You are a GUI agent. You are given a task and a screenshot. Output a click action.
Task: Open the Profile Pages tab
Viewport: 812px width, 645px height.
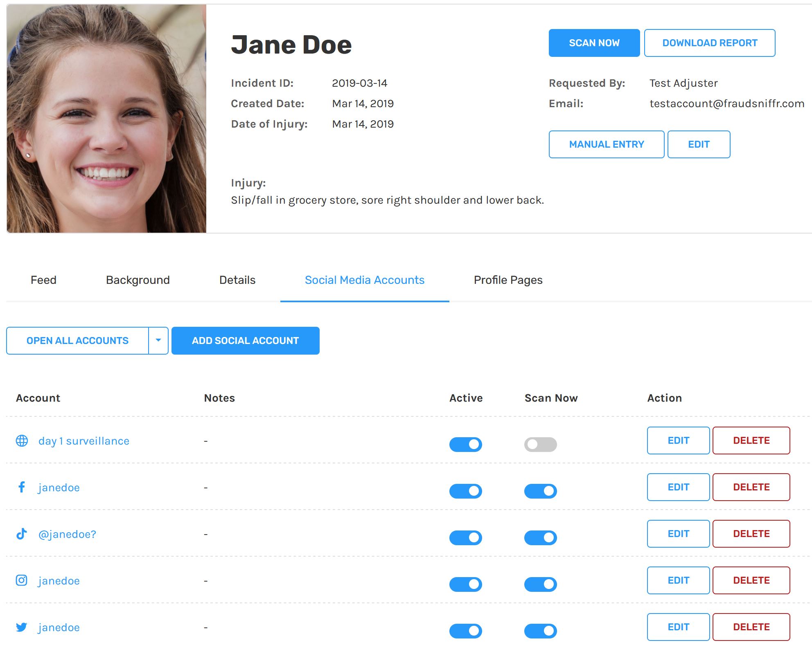point(508,280)
